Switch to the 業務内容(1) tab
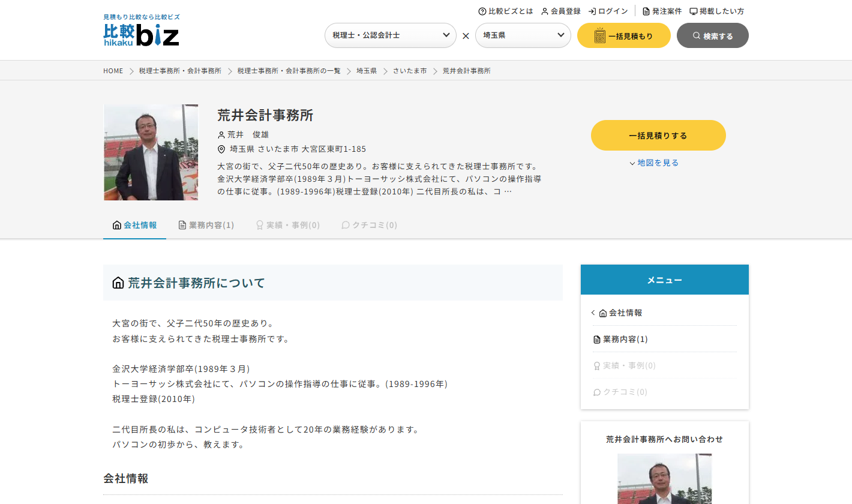Image resolution: width=852 pixels, height=504 pixels. [206, 224]
